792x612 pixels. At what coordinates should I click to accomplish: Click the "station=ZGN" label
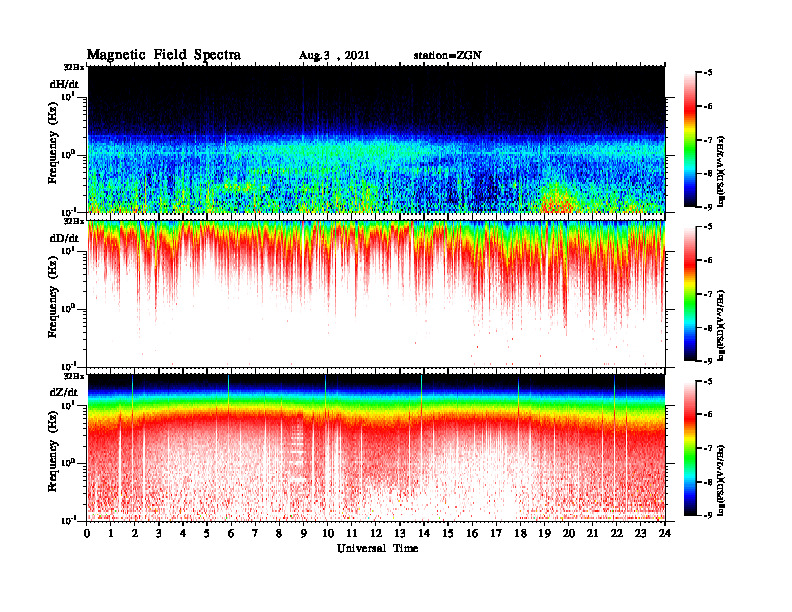448,56
